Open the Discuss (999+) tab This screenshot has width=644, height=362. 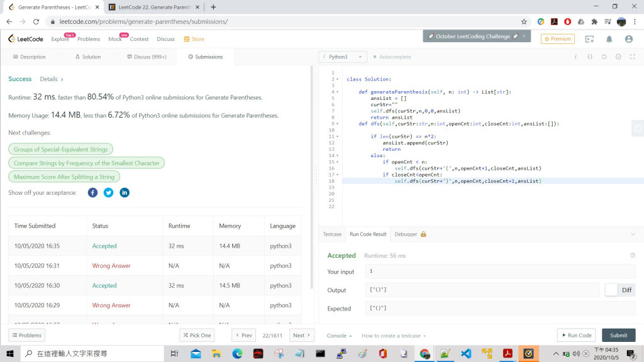[x=147, y=57]
